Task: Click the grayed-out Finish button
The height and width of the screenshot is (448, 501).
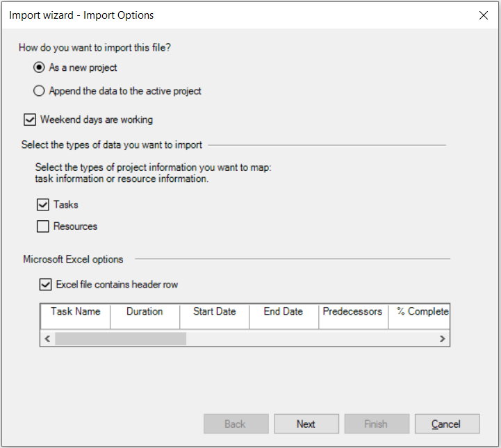Action: coord(377,424)
